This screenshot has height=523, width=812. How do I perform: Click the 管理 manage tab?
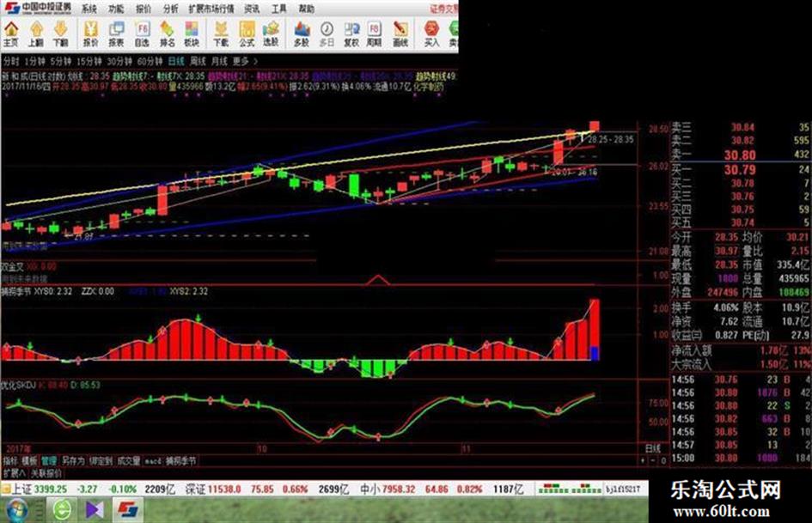point(49,460)
